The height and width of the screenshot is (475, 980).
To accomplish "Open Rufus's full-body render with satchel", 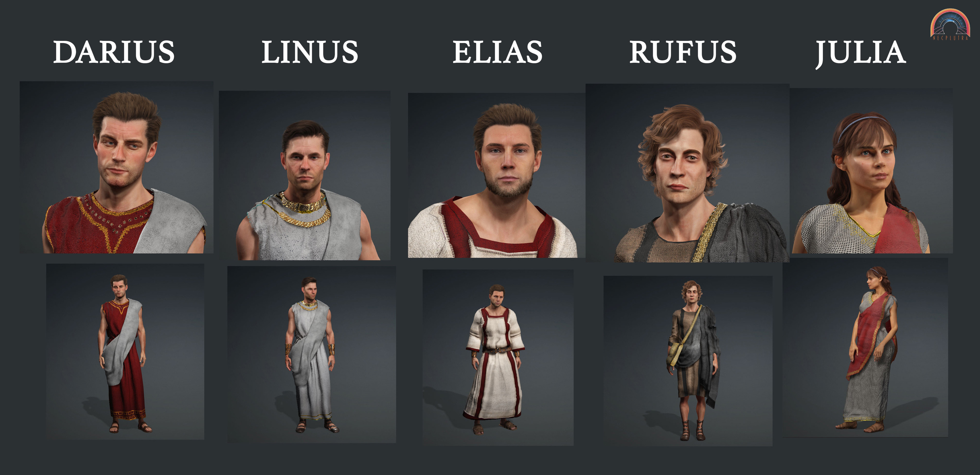I will click(x=688, y=361).
